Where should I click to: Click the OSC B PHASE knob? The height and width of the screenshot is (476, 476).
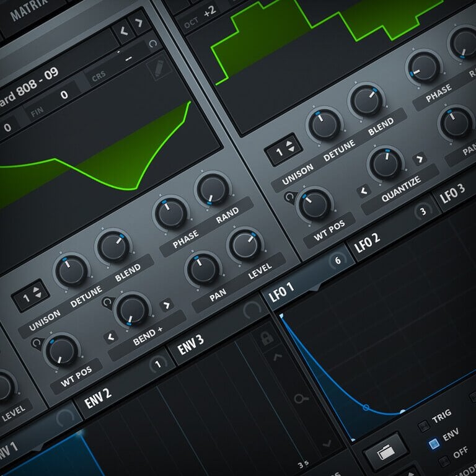[x=424, y=68]
